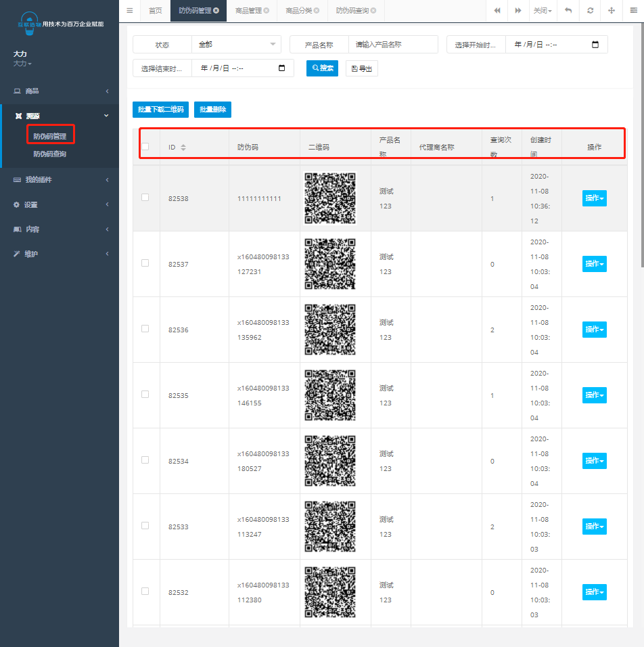Screen dimensions: 644x647
Task: Click QR code image of row 82536
Action: point(330,330)
